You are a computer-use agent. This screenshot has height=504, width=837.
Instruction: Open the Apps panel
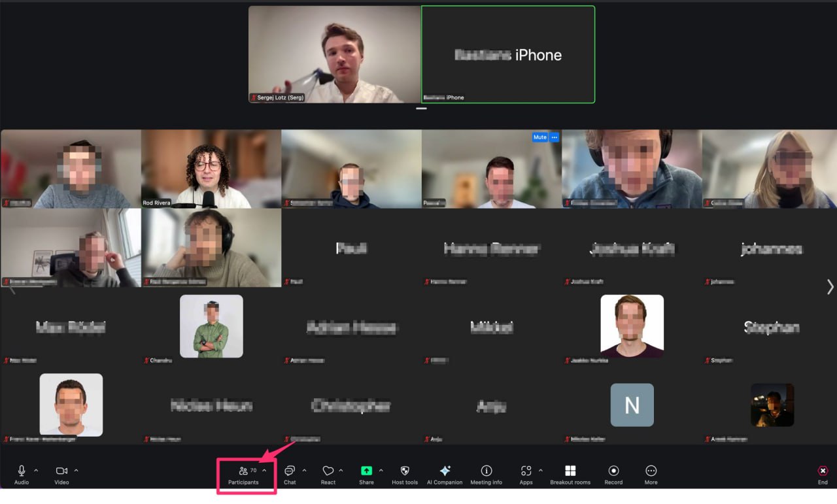[x=526, y=475]
